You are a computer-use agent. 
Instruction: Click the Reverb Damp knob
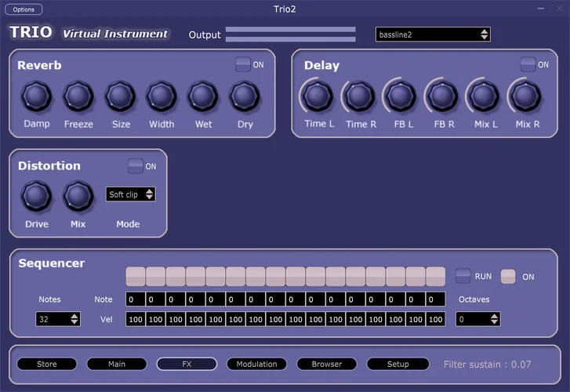coord(36,97)
